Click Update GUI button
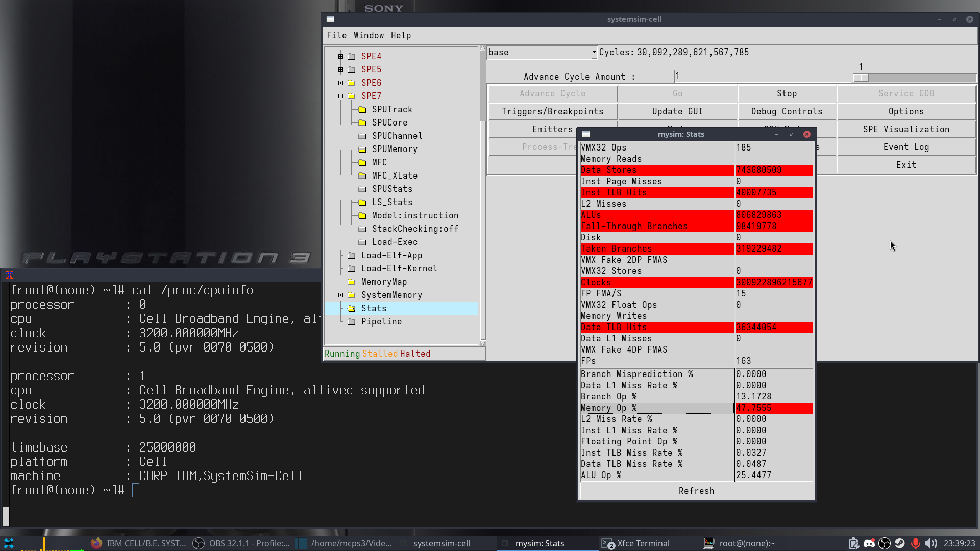The image size is (980, 551). coord(677,111)
